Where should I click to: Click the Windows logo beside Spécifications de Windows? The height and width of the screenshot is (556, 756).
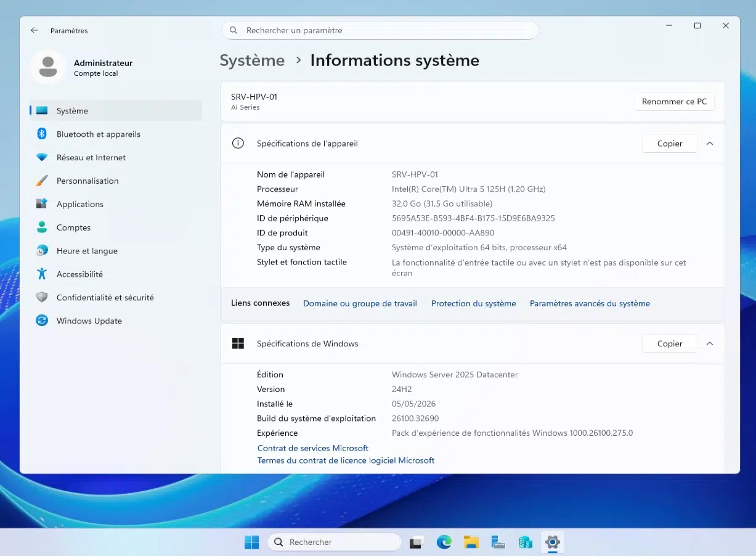tap(238, 343)
